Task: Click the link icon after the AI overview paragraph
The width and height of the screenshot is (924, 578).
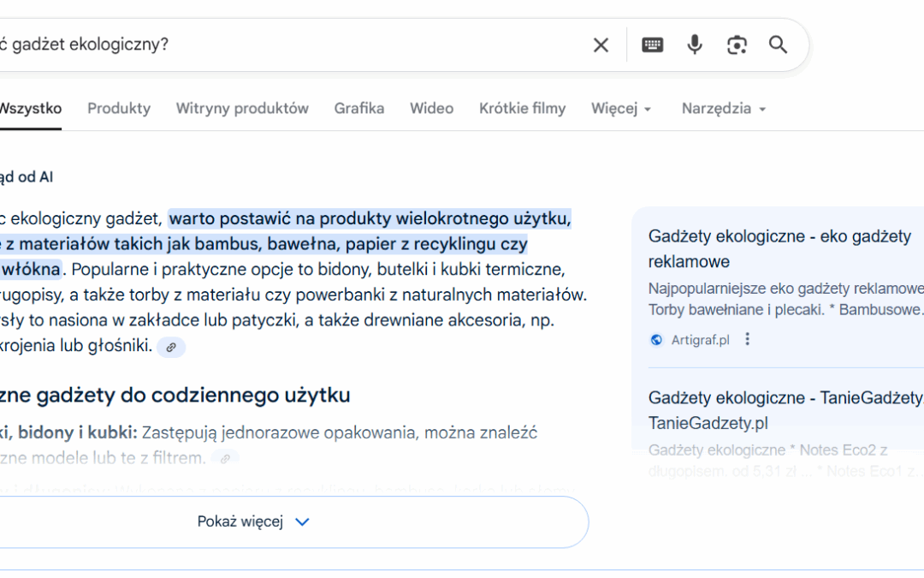Action: point(169,347)
